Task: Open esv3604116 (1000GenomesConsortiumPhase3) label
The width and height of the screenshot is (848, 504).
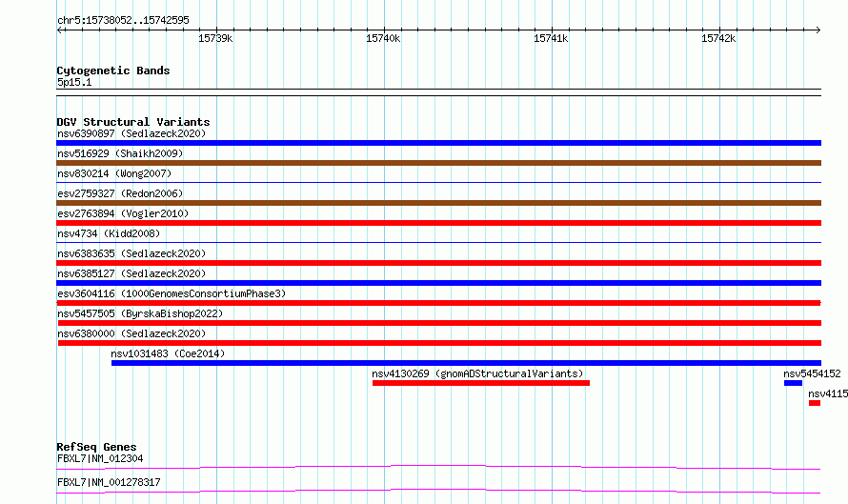Action: click(x=172, y=293)
